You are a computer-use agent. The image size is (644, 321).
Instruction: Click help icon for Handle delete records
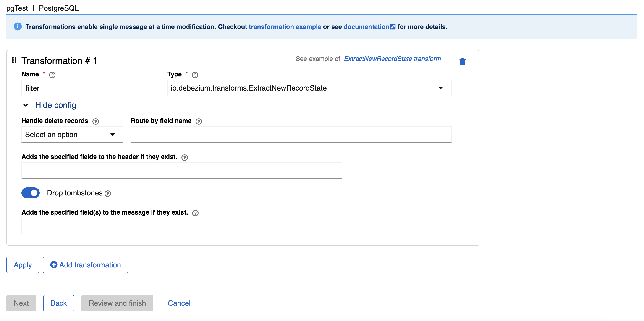pyautogui.click(x=95, y=122)
